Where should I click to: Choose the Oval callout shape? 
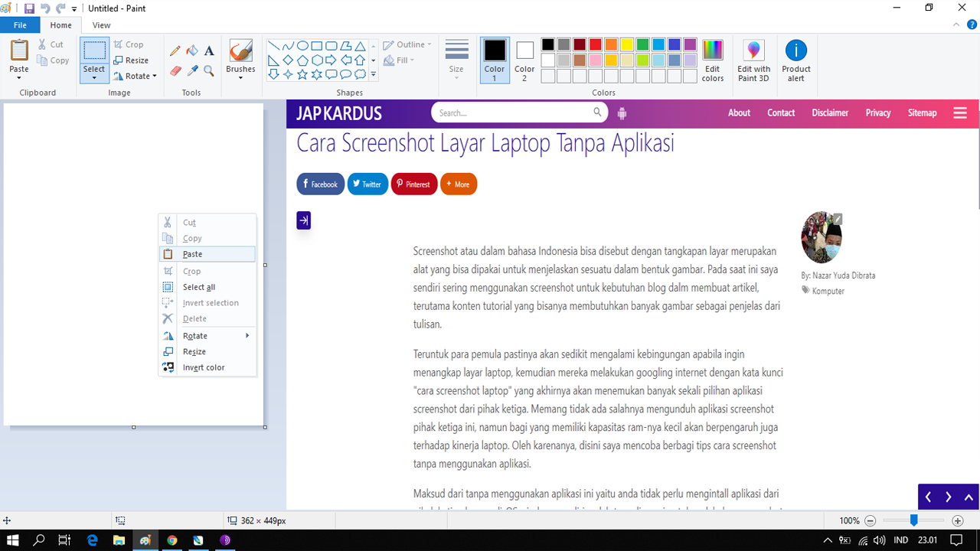tap(345, 74)
